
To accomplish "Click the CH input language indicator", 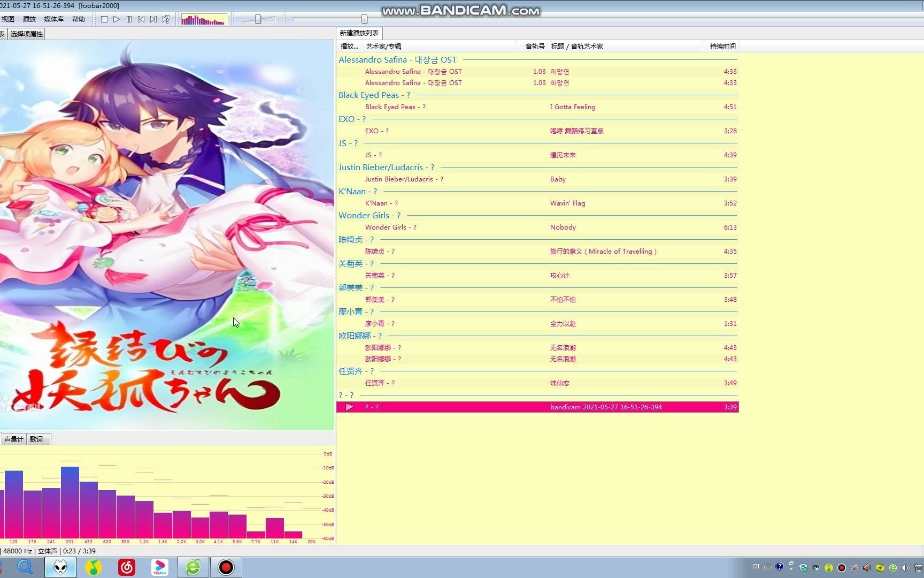I will (x=756, y=567).
